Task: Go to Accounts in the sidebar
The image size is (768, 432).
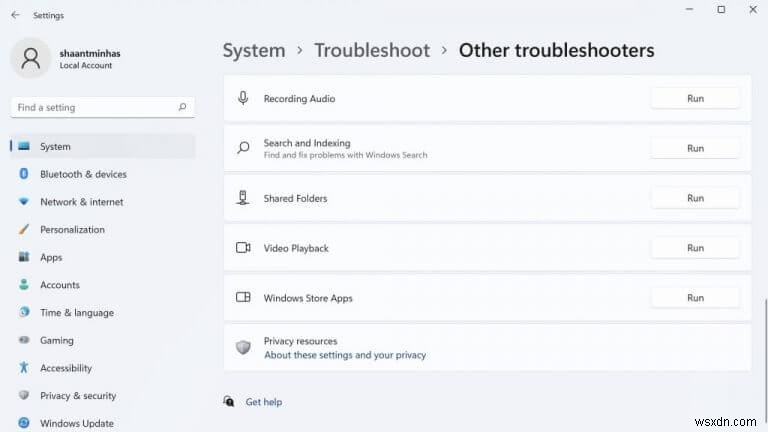Action: point(59,285)
